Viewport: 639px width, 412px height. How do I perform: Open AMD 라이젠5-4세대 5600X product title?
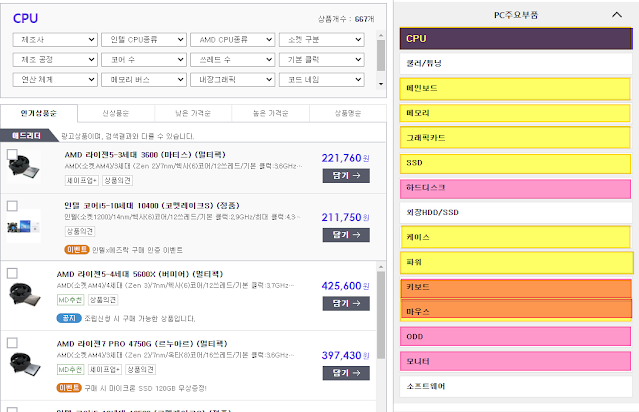point(140,274)
